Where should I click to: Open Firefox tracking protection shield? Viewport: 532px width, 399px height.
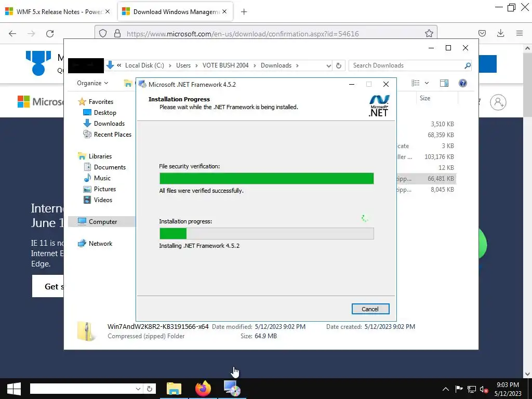[103, 33]
